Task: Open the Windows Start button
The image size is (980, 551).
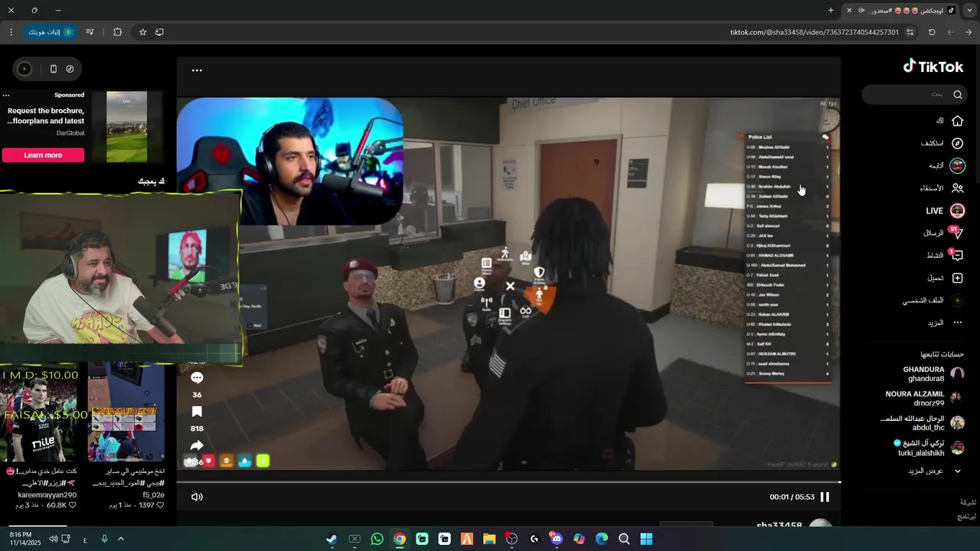Action: coord(646,539)
